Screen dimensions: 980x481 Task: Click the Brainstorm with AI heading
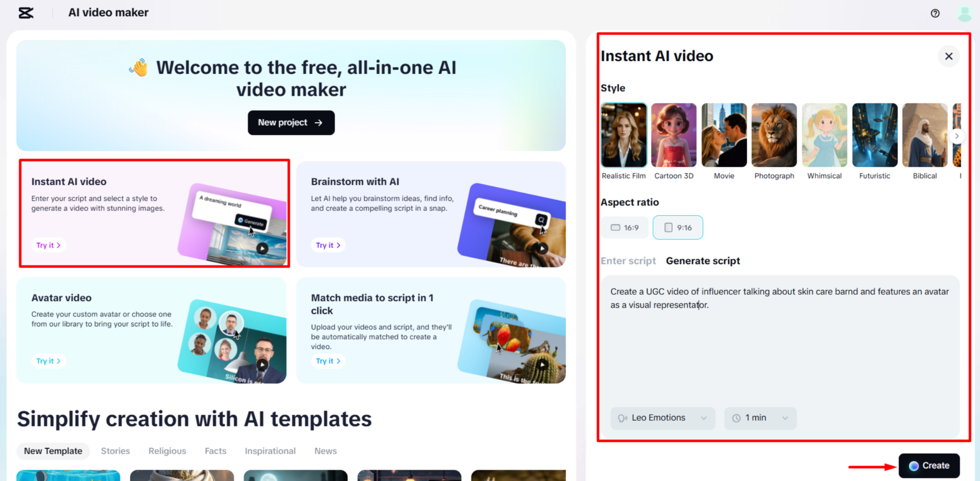(355, 182)
